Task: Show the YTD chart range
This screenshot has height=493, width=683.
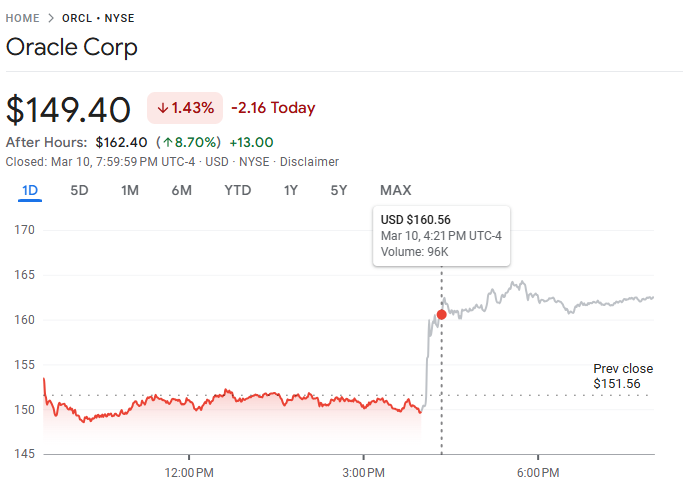Action: (x=238, y=191)
